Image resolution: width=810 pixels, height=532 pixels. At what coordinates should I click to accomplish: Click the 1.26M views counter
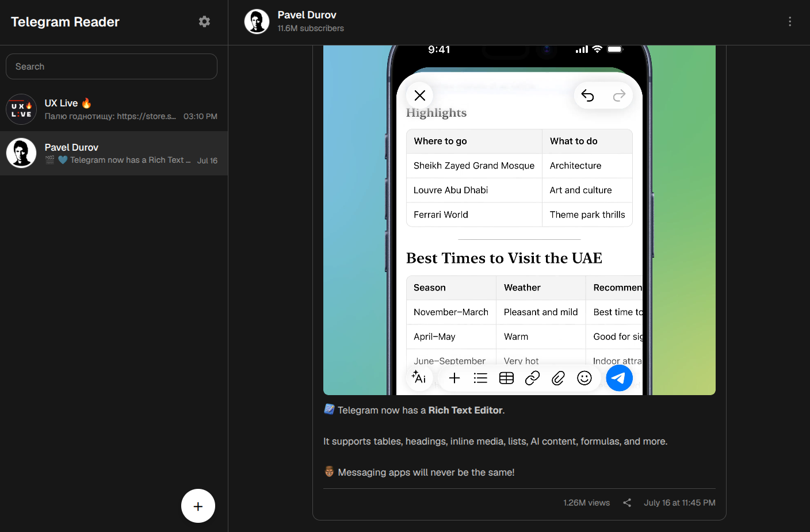coord(586,503)
